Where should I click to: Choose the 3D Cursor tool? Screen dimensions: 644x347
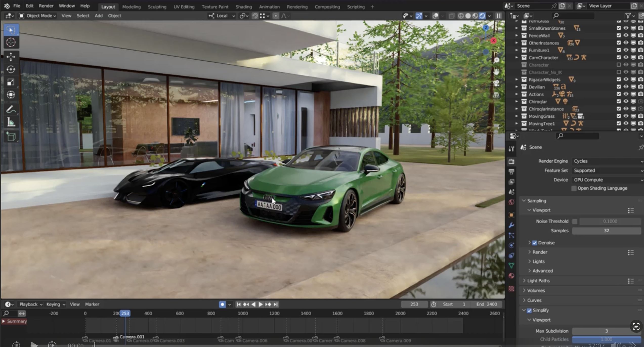[11, 42]
